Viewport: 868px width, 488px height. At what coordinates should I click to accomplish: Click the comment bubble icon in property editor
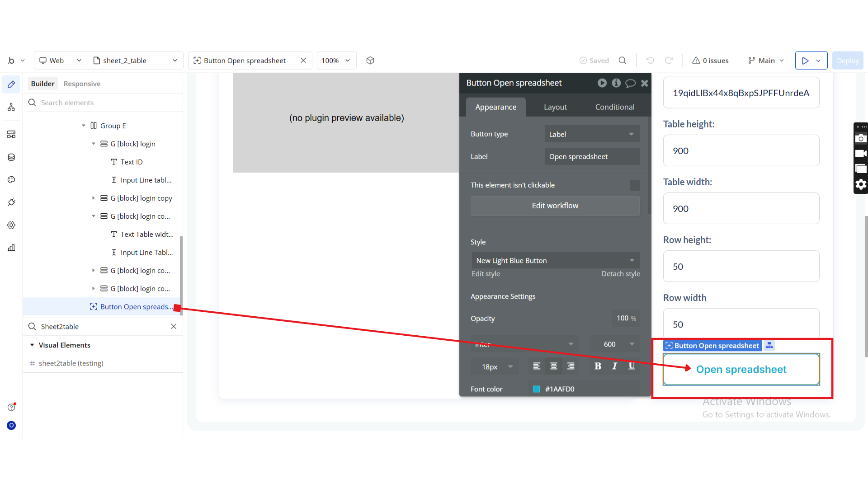point(630,83)
